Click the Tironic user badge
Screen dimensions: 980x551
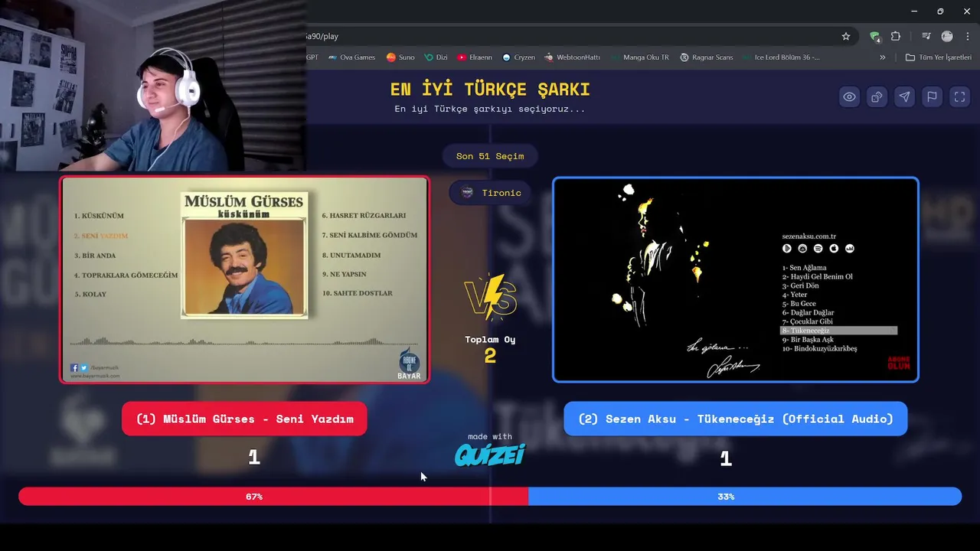point(490,193)
